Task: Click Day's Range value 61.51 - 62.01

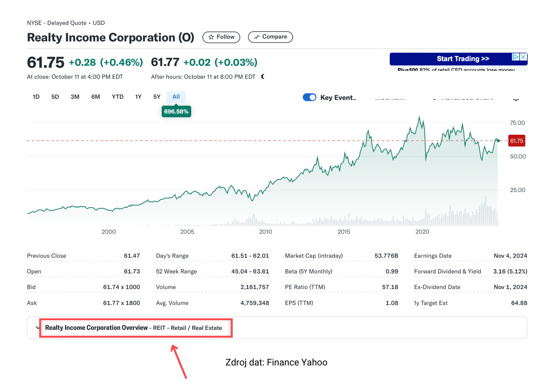Action: click(250, 256)
